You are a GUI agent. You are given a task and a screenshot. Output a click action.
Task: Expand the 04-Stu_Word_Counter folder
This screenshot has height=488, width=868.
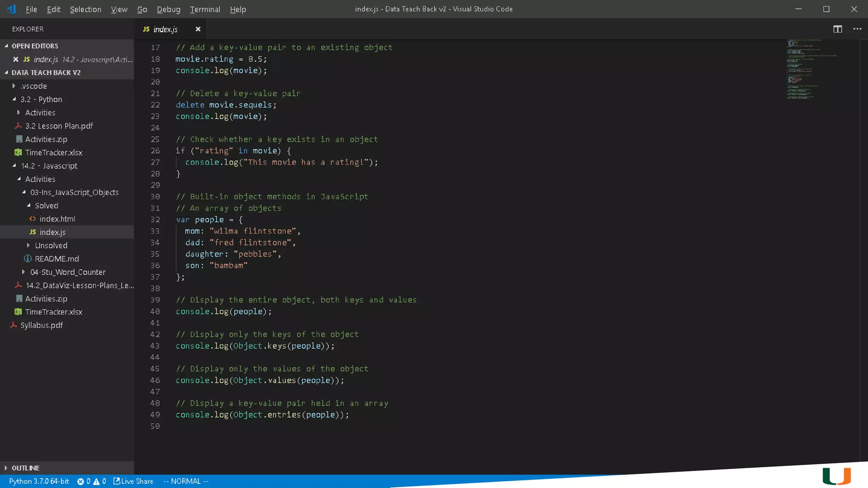click(x=68, y=272)
